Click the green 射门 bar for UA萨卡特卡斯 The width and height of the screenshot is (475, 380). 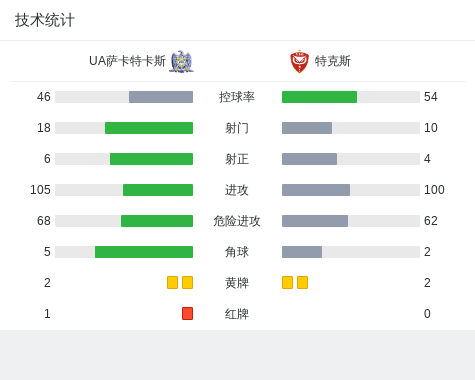tap(149, 128)
